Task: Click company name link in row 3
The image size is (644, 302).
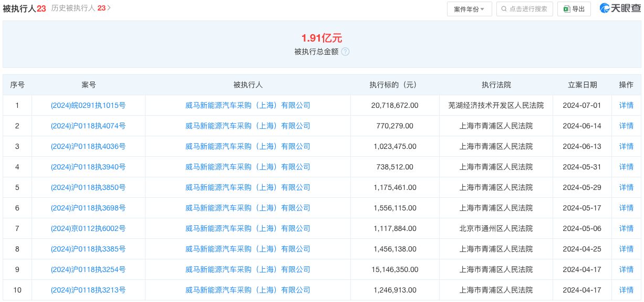Action: coord(248,146)
